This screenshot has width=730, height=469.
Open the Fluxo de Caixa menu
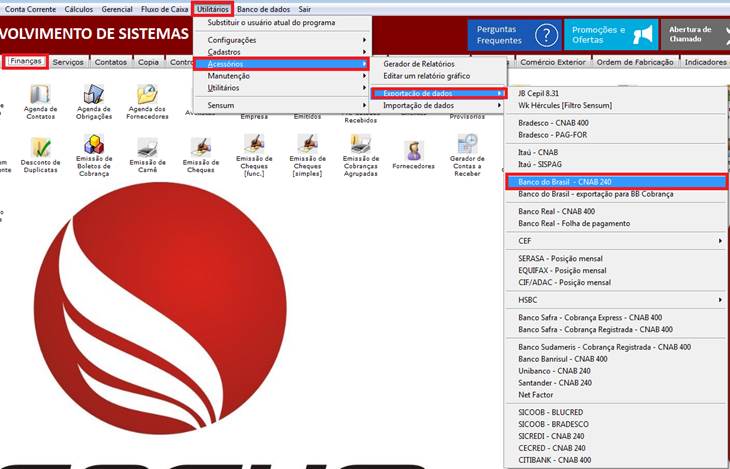(164, 9)
